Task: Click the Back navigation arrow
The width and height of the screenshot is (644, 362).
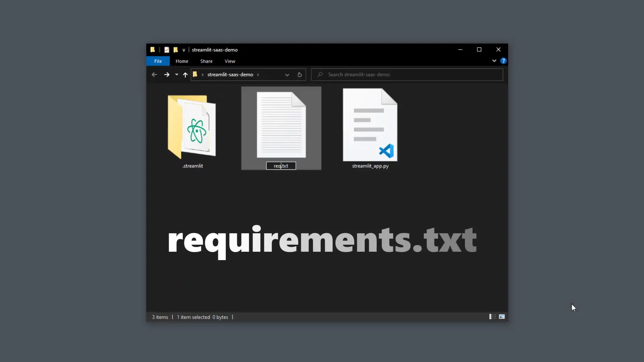Action: tap(154, 75)
